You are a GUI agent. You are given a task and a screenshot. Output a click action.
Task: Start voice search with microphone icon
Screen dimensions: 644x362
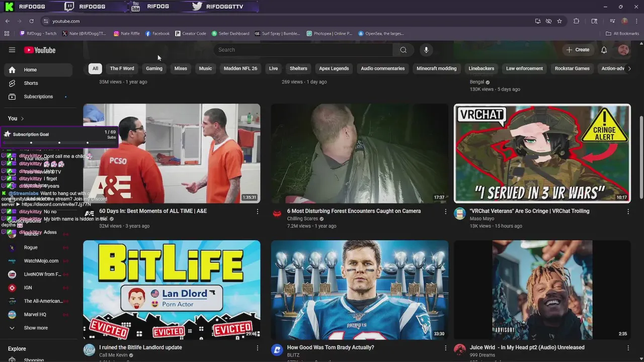point(426,50)
